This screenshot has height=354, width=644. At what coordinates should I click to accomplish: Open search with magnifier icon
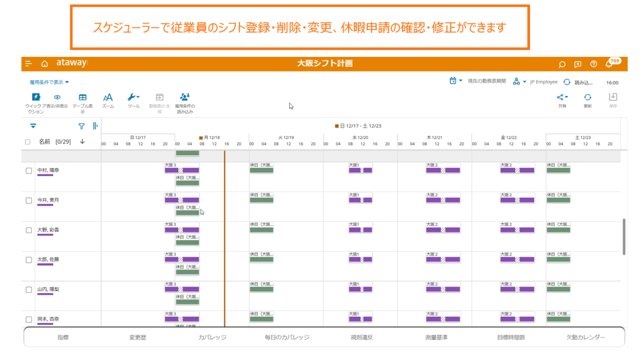[562, 64]
